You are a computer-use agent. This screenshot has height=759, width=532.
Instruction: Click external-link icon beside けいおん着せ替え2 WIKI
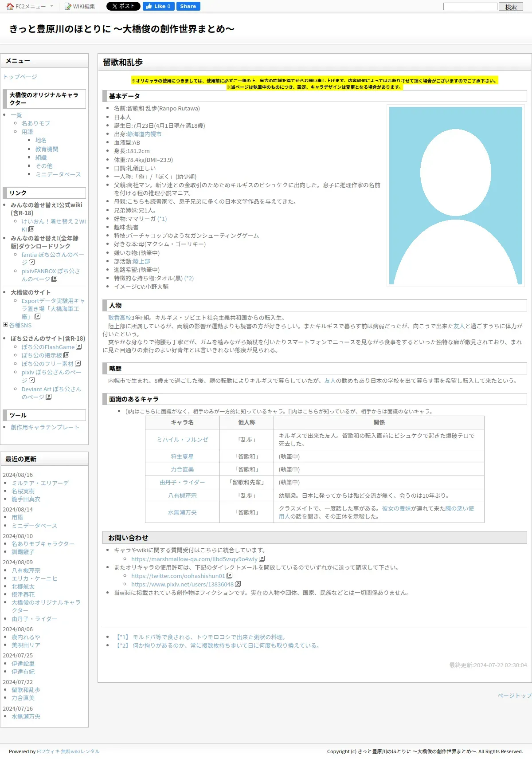point(31,229)
